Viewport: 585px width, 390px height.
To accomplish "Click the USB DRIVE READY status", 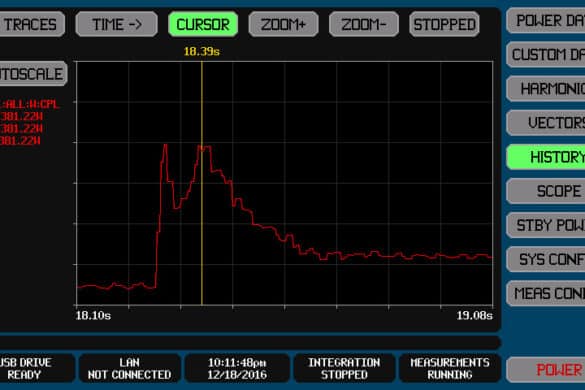I will 37,368.
